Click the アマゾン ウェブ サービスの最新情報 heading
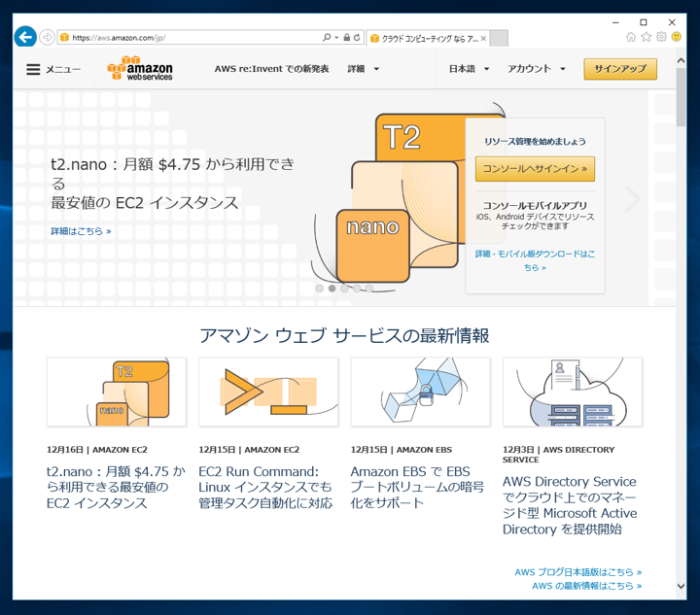Image resolution: width=700 pixels, height=615 pixels. click(x=344, y=335)
